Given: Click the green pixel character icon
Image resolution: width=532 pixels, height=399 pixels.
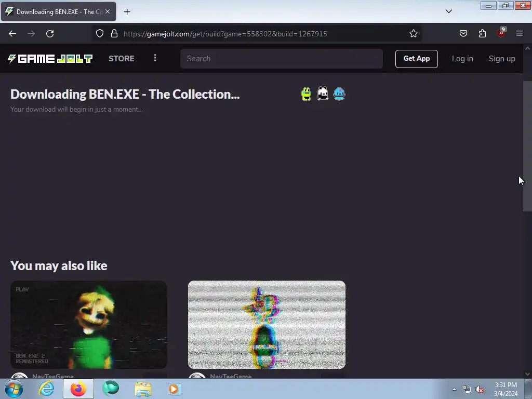Looking at the screenshot, I should coord(306,94).
